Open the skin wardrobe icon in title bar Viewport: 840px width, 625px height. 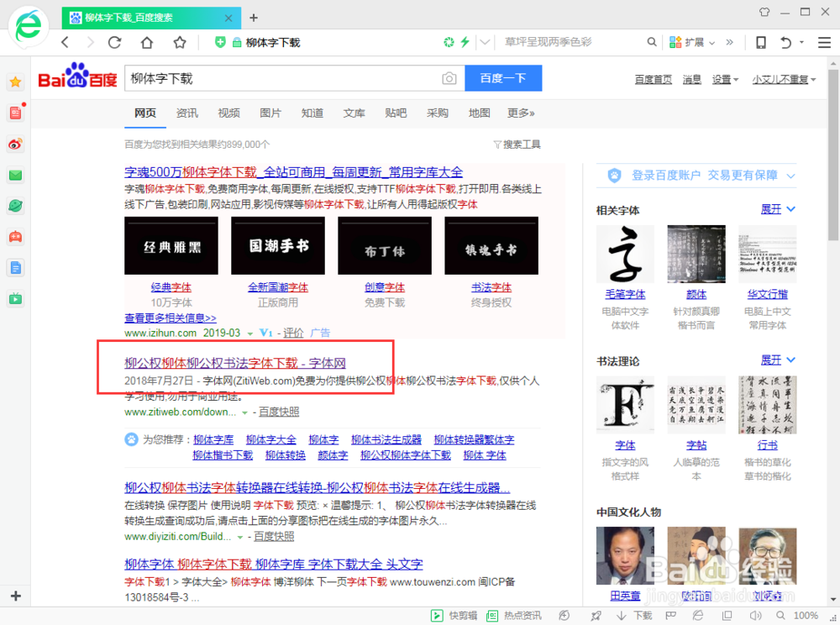(x=764, y=12)
